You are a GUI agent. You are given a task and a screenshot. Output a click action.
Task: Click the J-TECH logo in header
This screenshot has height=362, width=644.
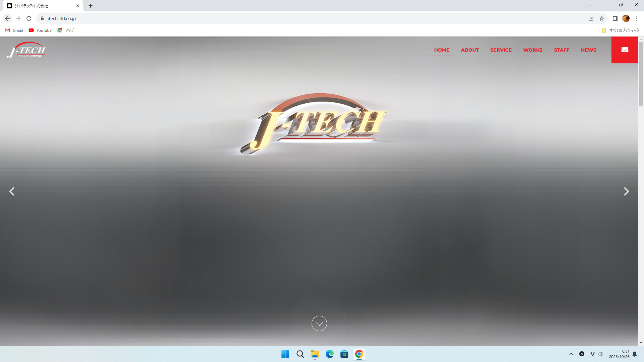point(26,50)
